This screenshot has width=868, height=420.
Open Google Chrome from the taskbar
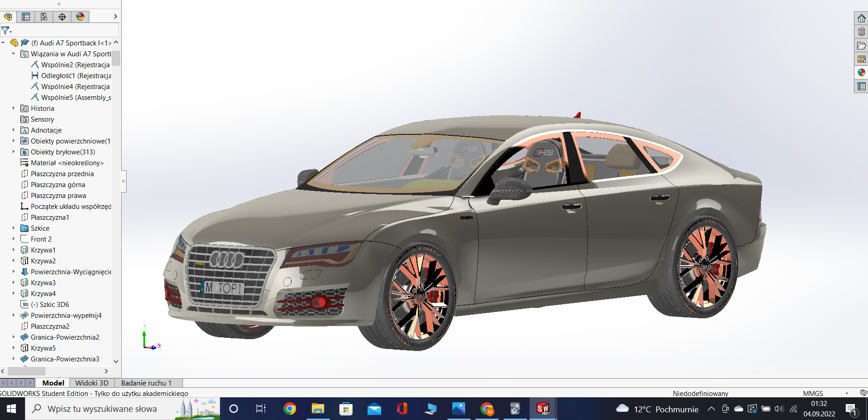(289, 409)
